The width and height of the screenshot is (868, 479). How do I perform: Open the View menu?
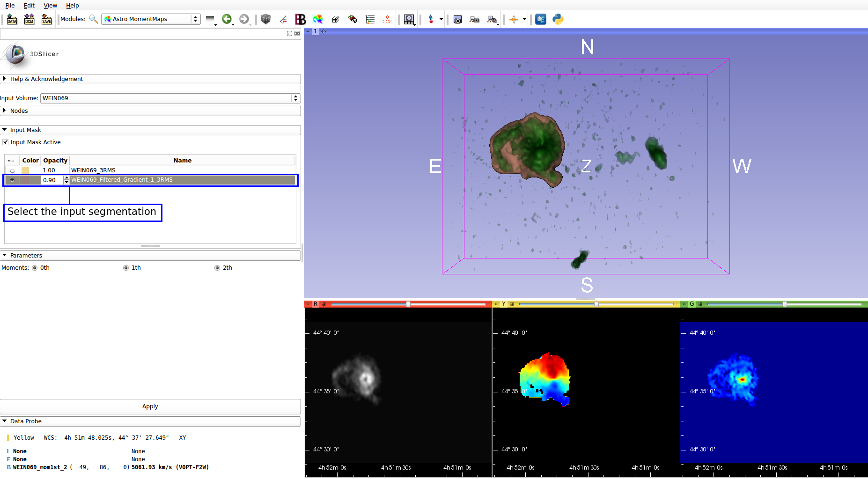pos(50,5)
